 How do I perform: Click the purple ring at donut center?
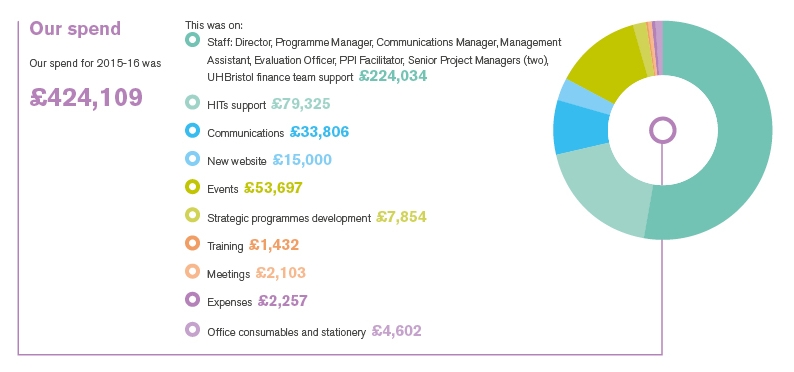(x=662, y=130)
